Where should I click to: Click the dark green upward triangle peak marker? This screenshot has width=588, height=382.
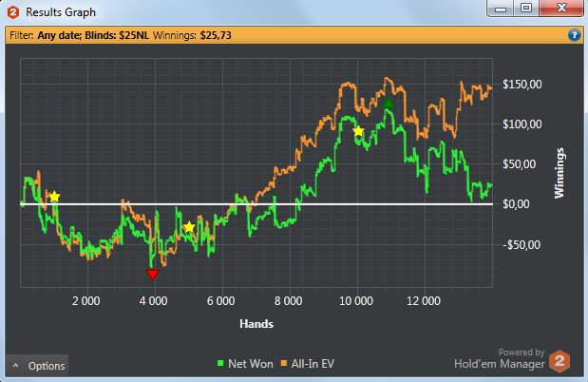pos(389,103)
